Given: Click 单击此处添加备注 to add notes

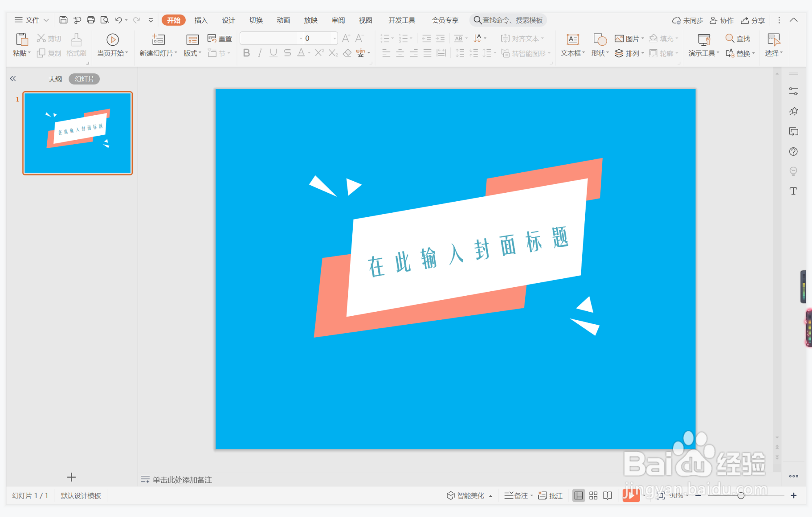Looking at the screenshot, I should [x=182, y=480].
